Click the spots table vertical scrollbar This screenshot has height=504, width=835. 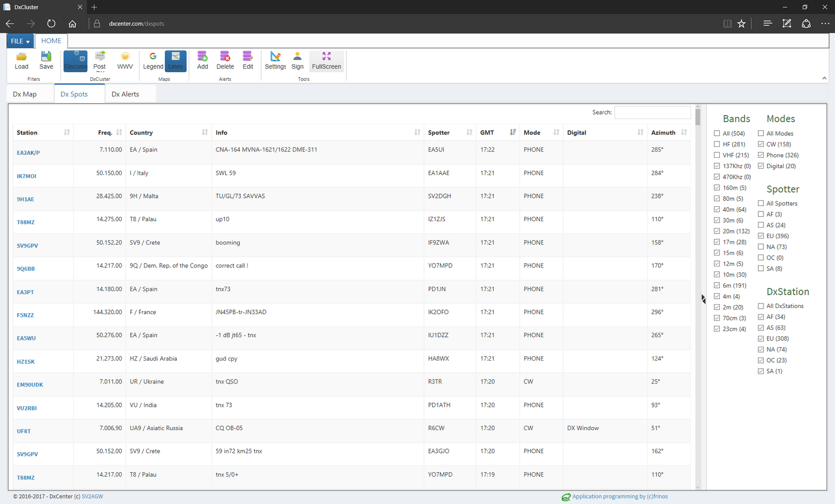(x=697, y=298)
